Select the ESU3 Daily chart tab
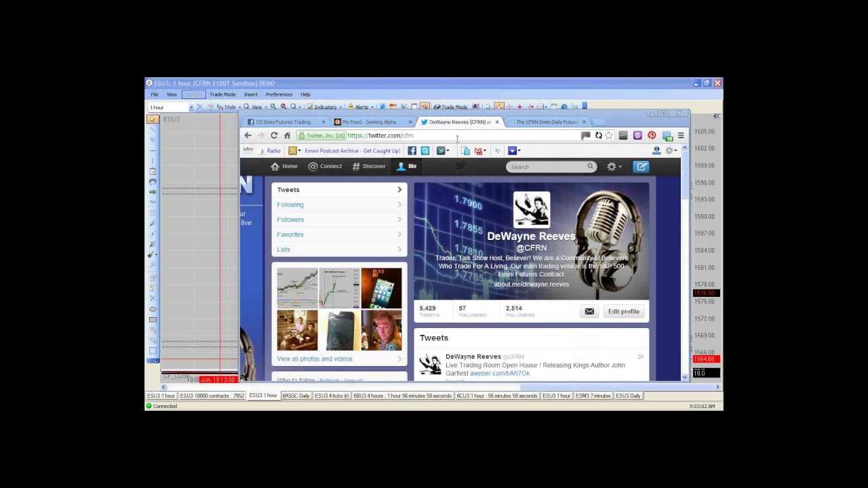The width and height of the screenshot is (868, 488). click(x=628, y=396)
